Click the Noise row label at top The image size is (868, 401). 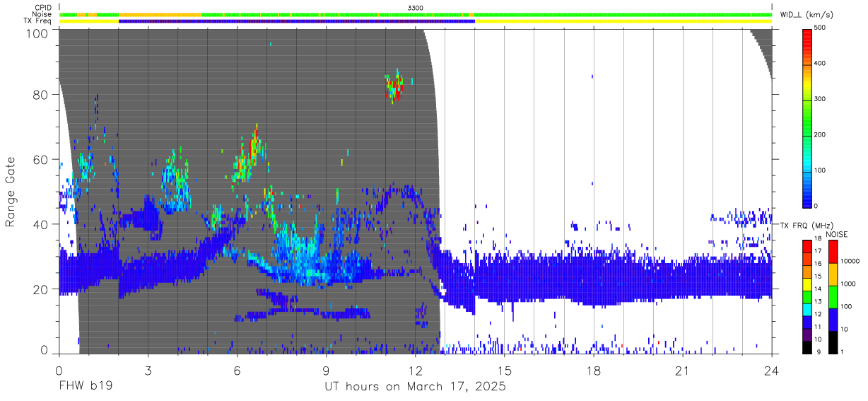(42, 14)
